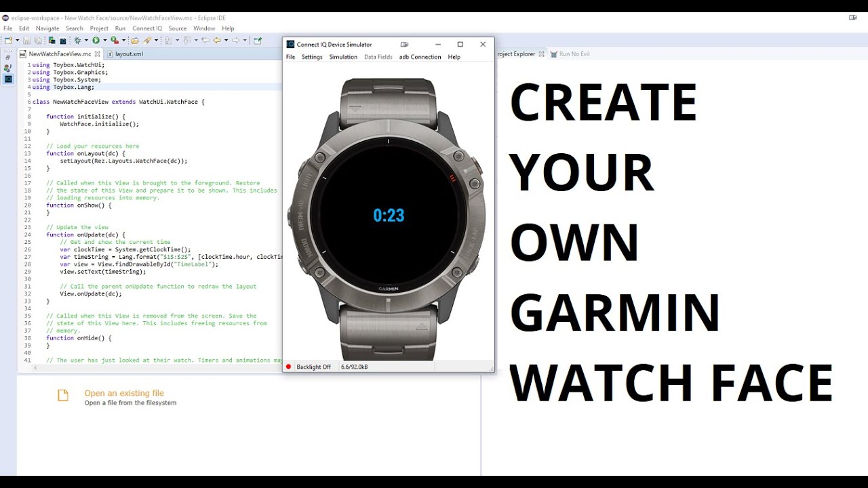Click the Toybox.Lang code line 4
The width and height of the screenshot is (868, 488).
pyautogui.click(x=63, y=87)
